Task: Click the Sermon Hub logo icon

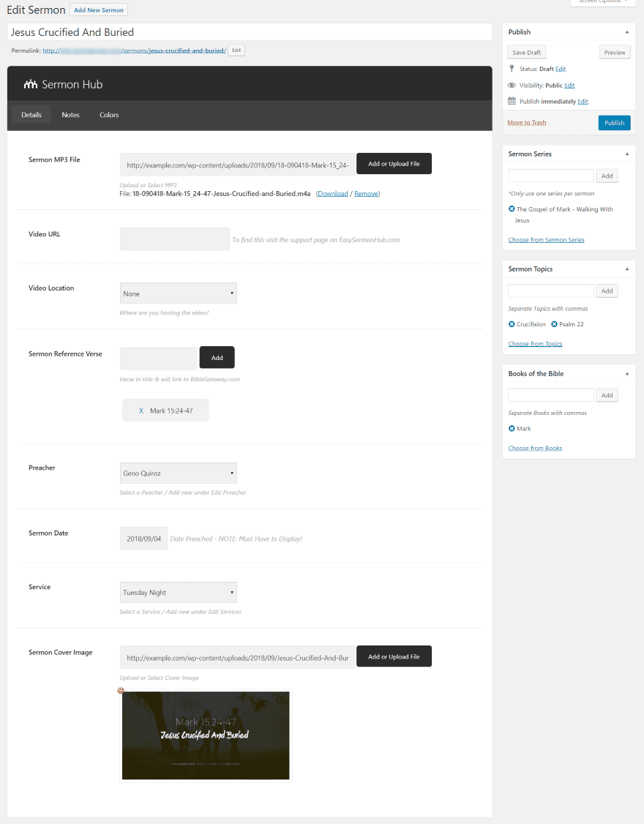Action: (31, 84)
